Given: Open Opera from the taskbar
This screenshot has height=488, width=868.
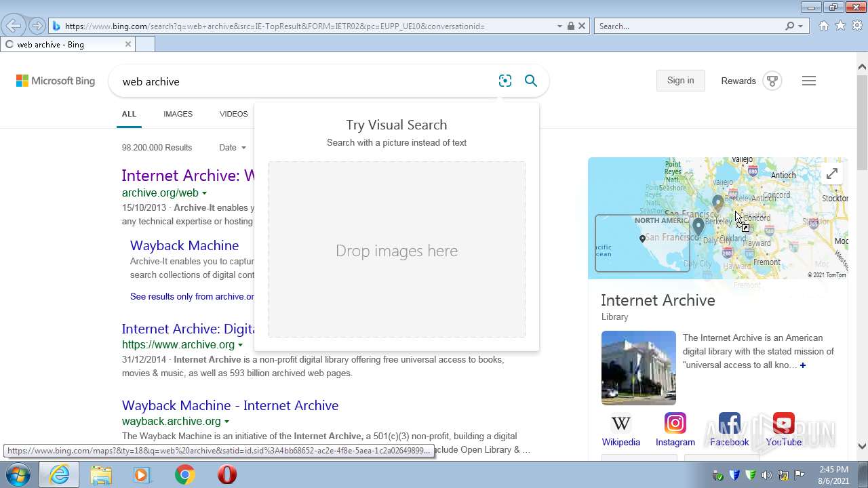Looking at the screenshot, I should 227,474.
